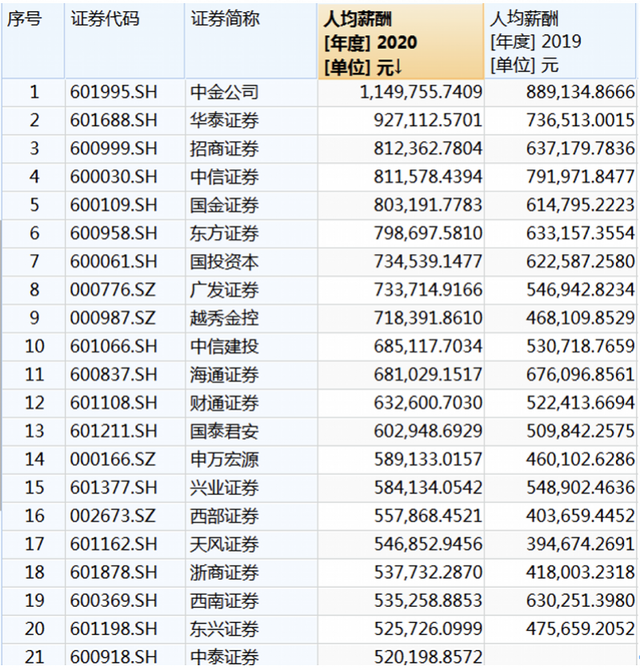Select the 中金公司 name cell

point(251,92)
